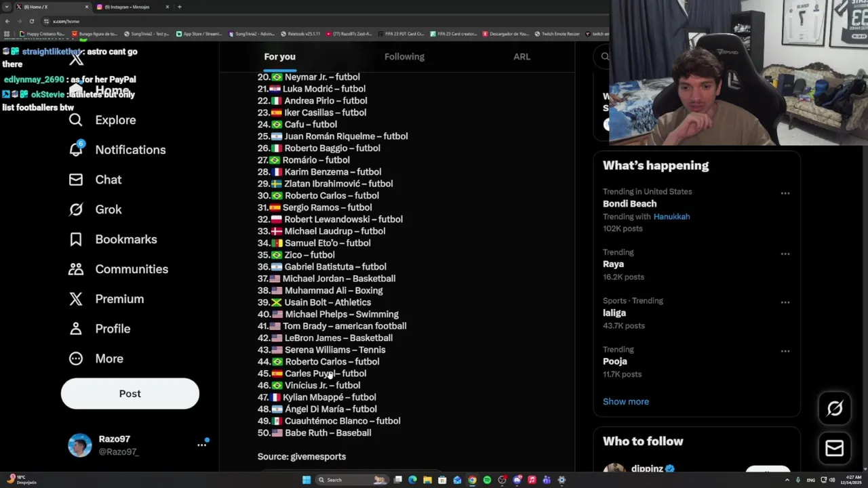Open the browser tab list dropdown
Screen dimensions: 868x488
point(7,7)
